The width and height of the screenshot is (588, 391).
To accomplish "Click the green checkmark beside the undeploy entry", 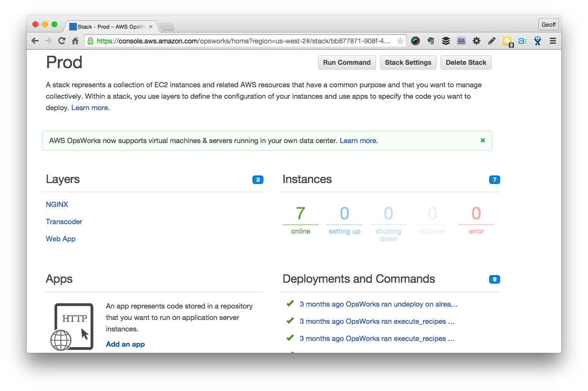I will 290,304.
